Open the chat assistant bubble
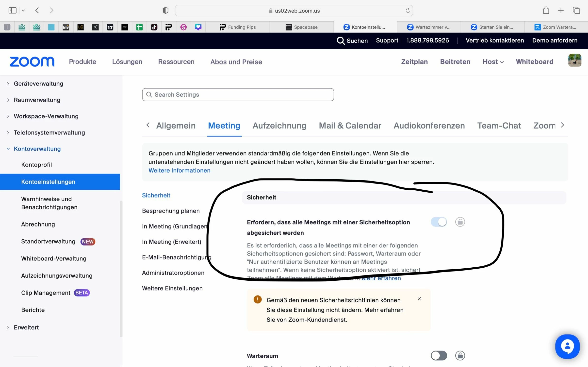The height and width of the screenshot is (367, 588). (x=567, y=346)
